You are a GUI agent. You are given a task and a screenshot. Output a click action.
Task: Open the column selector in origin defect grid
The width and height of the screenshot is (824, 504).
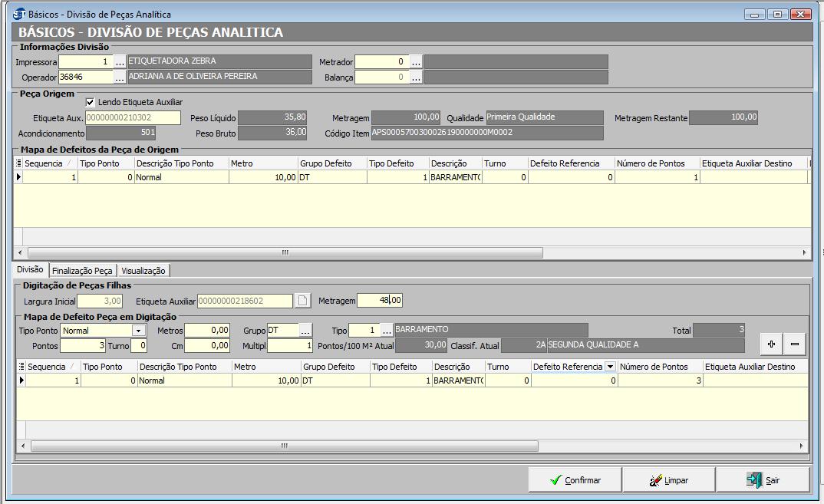tap(18, 163)
